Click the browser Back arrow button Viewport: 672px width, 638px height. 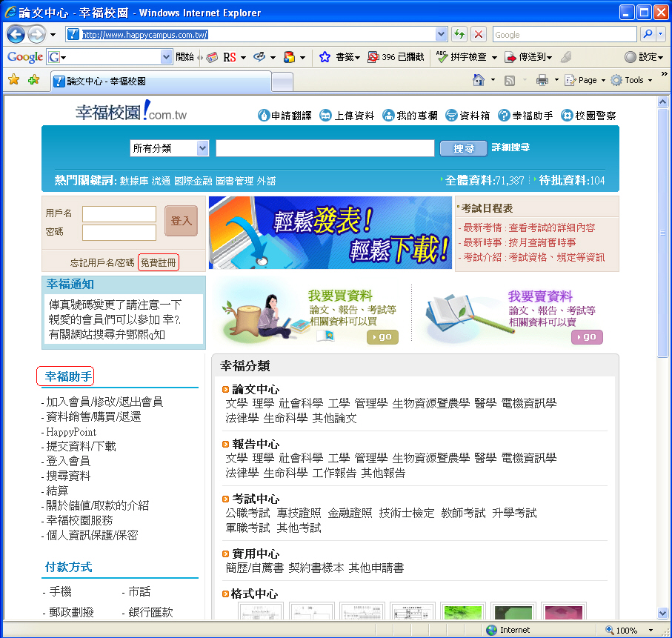click(x=16, y=34)
